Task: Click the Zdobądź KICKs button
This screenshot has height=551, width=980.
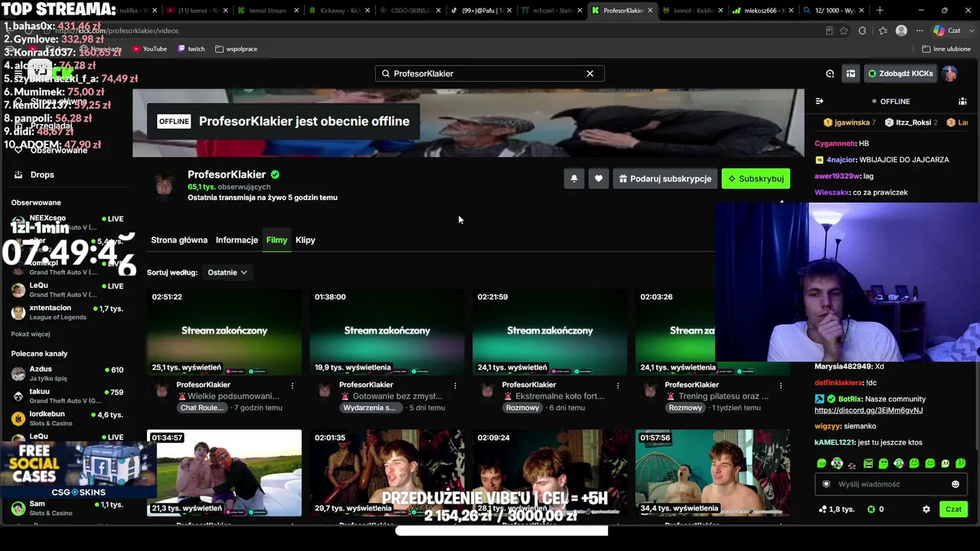Action: point(900,73)
